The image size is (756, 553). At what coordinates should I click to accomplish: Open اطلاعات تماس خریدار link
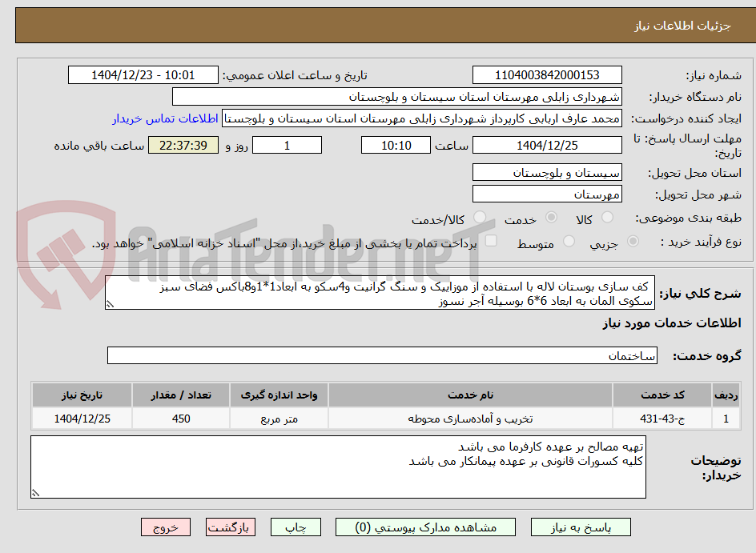165,118
